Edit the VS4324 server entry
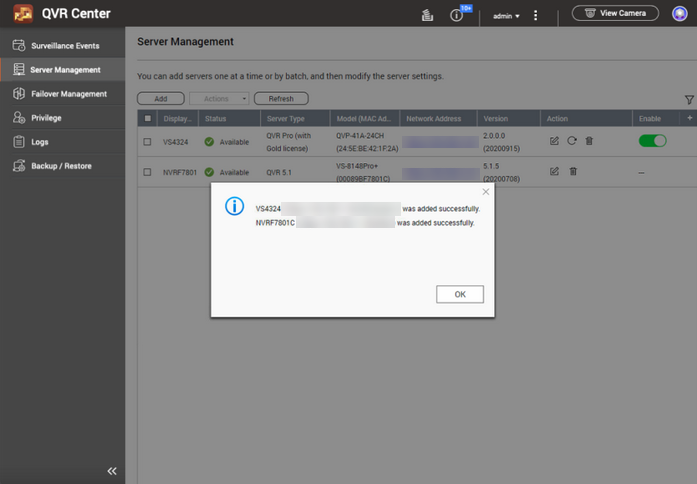The image size is (697, 484). coord(554,141)
